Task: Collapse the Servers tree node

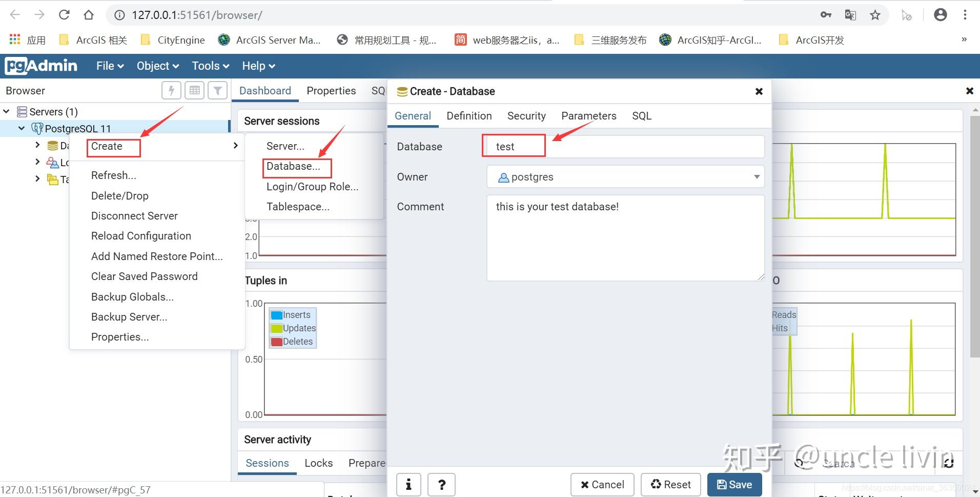Action: click(6, 111)
